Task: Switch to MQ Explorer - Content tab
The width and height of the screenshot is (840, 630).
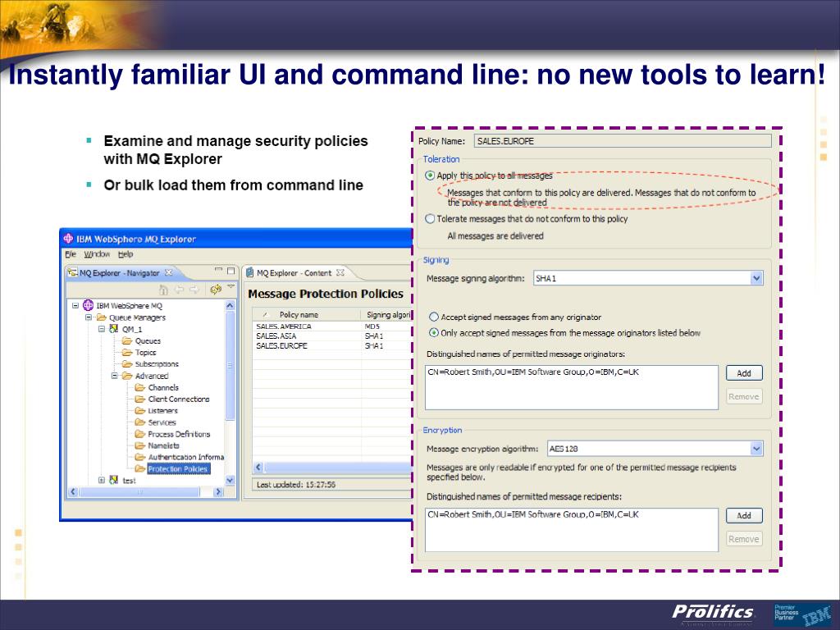Action: point(294,272)
